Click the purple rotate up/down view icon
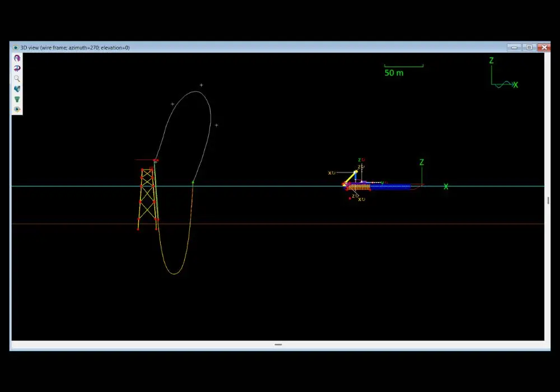Screen dimensions: 560x392 click(17, 58)
